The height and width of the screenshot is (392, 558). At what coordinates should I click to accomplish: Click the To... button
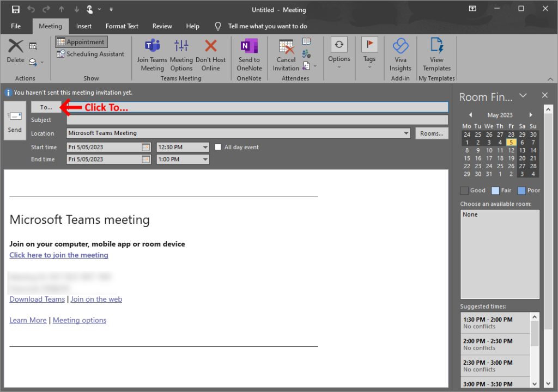click(x=46, y=107)
